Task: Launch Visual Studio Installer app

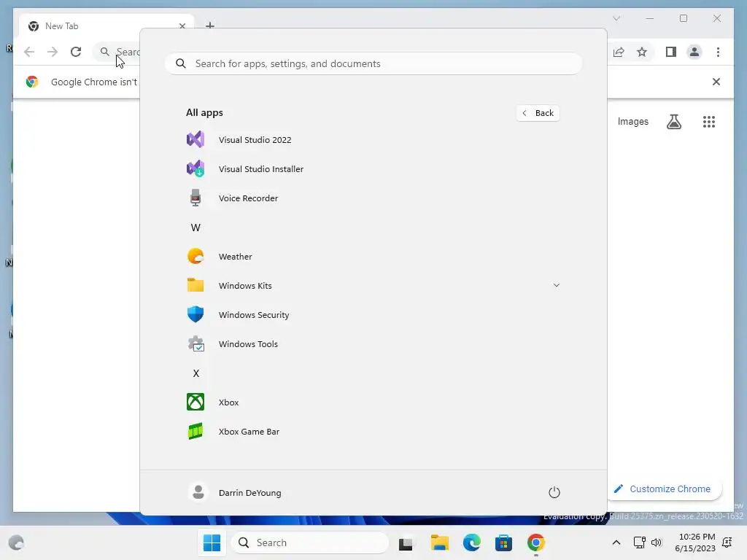Action: [x=373, y=169]
